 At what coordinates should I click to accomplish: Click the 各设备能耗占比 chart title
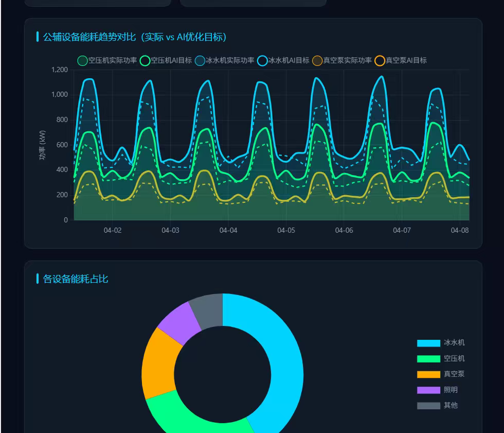coord(76,279)
